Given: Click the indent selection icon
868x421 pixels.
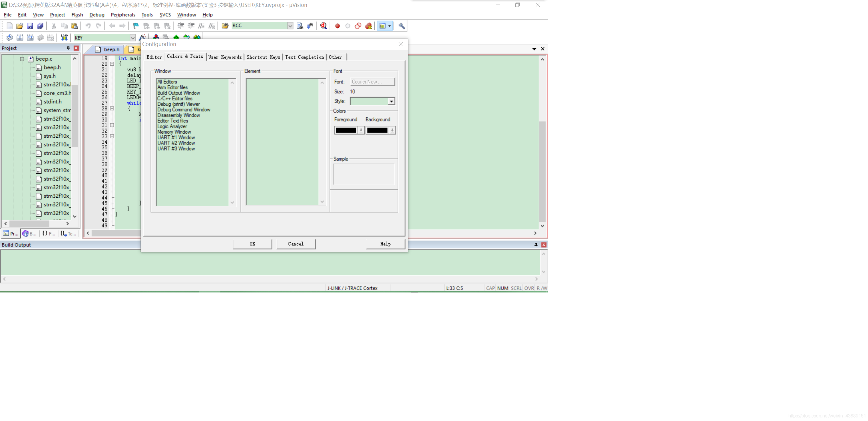Looking at the screenshot, I should [x=181, y=26].
